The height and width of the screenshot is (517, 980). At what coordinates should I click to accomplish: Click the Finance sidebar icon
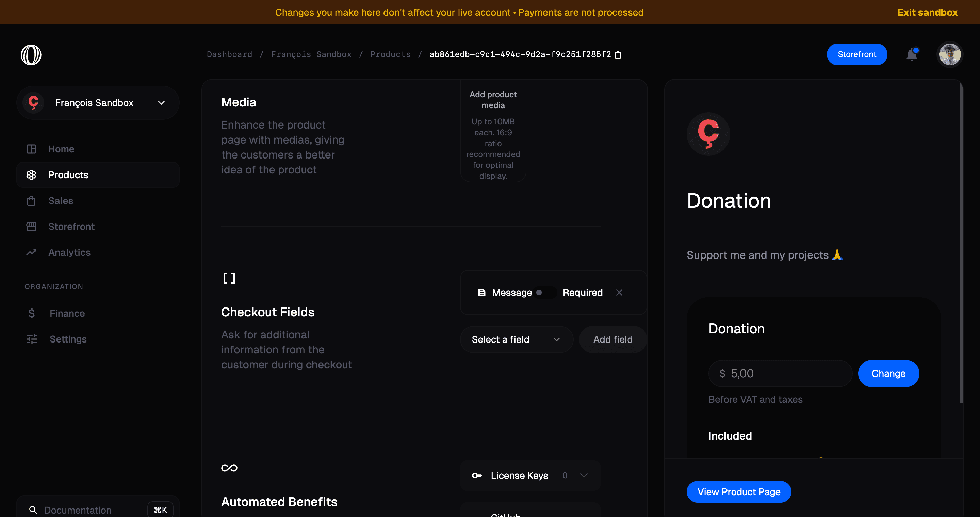coord(31,313)
